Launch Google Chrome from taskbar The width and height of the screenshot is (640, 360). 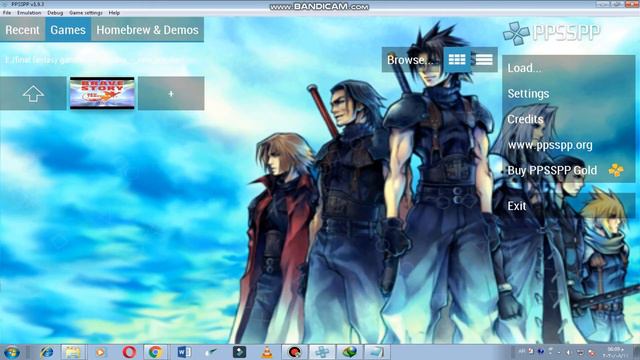tap(156, 352)
